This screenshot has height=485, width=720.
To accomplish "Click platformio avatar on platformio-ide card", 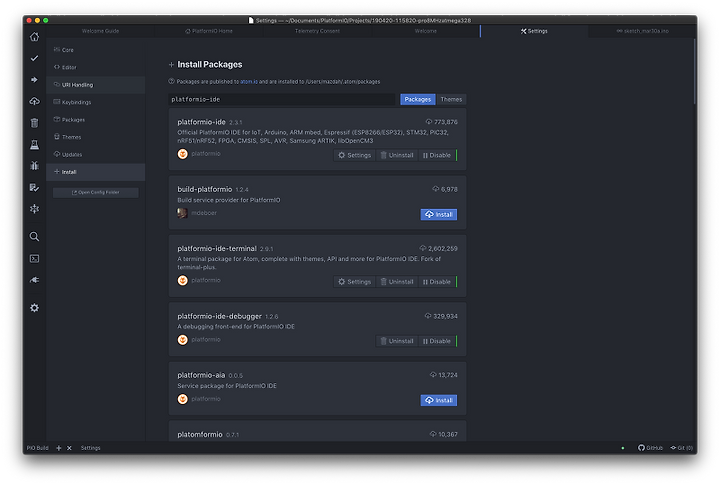I will pos(183,154).
